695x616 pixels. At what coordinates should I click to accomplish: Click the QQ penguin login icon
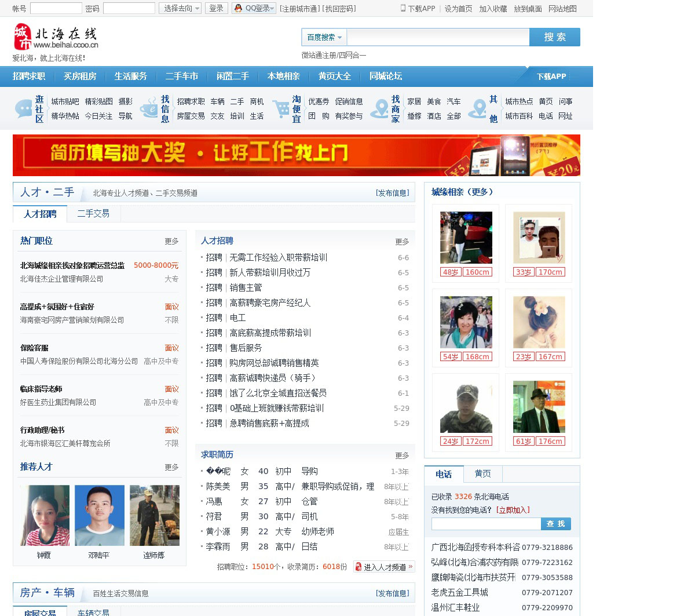(238, 8)
